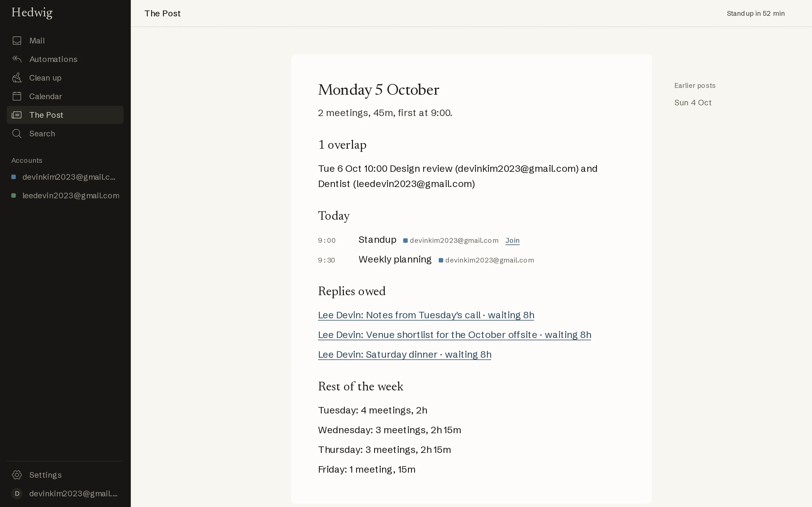Screen dimensions: 812x507
Task: Click the green leedevin2023 account color dot
Action: coord(14,195)
